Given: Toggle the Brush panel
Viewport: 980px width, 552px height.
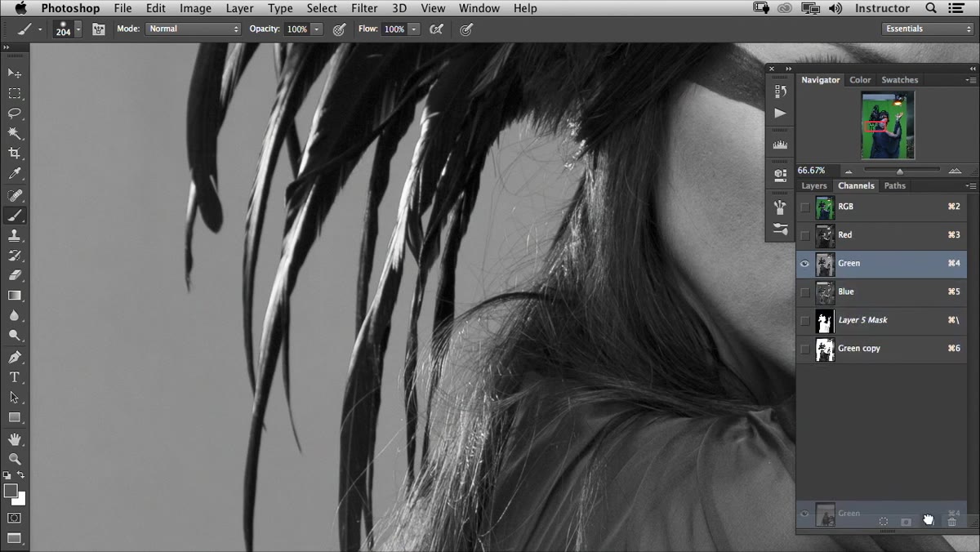Looking at the screenshot, I should pos(99,29).
